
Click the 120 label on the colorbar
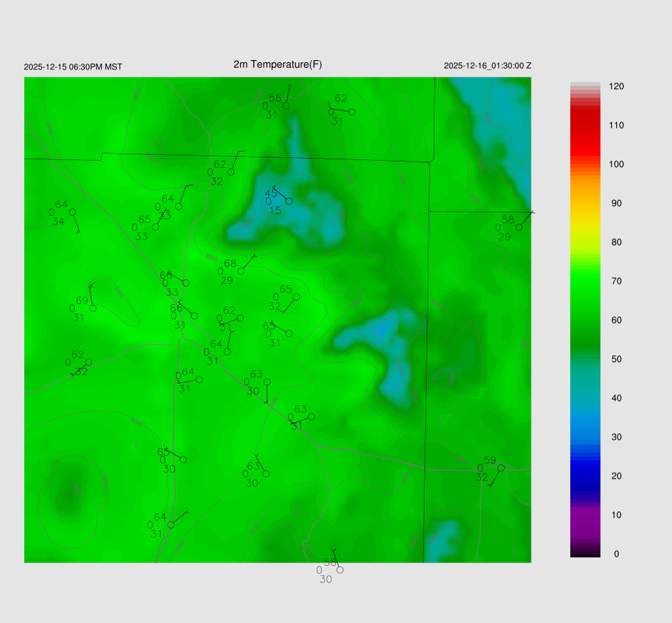[616, 87]
